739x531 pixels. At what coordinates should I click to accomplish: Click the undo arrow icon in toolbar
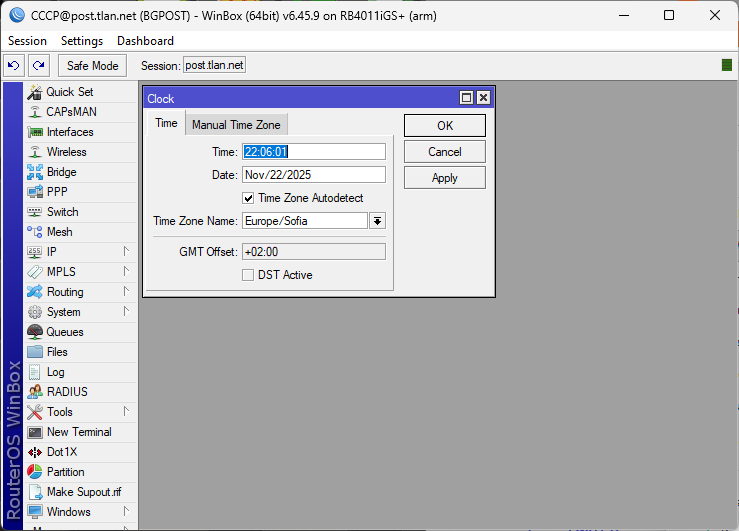pyautogui.click(x=13, y=65)
